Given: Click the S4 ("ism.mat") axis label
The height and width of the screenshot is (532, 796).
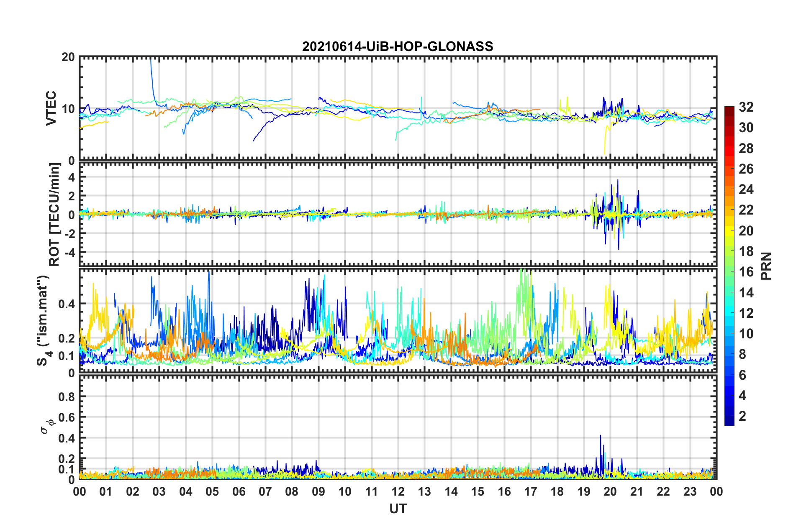Looking at the screenshot, I should (x=44, y=320).
